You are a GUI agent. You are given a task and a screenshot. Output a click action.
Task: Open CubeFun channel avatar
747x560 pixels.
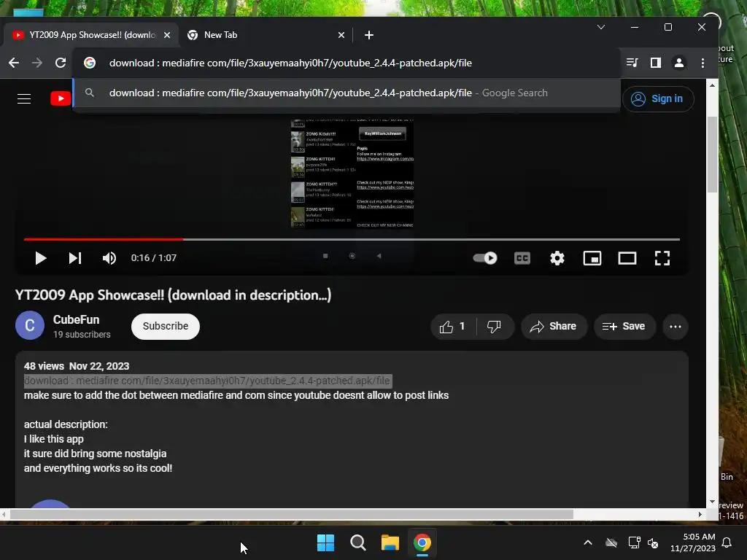pyautogui.click(x=29, y=326)
